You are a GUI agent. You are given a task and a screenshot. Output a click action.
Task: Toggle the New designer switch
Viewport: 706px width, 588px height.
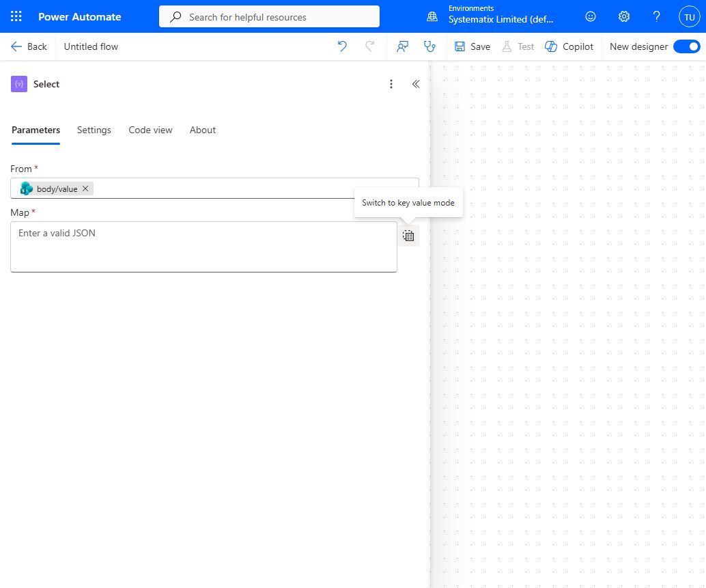687,46
